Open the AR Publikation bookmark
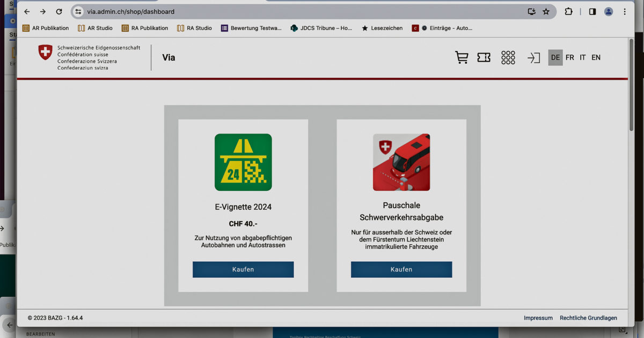 [x=46, y=28]
